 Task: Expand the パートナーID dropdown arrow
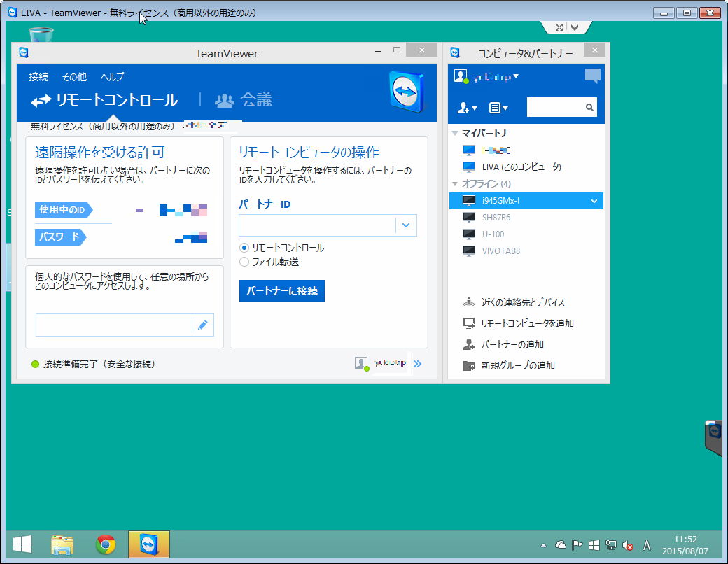coord(406,225)
